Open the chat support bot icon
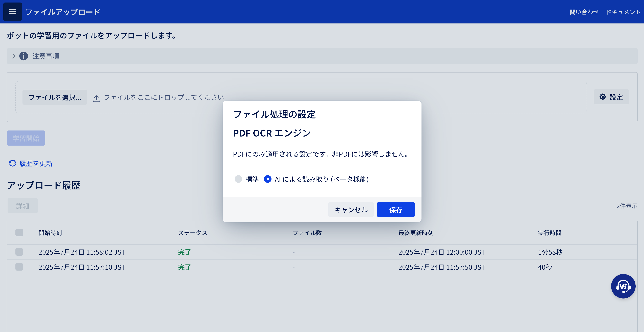This screenshot has height=332, width=644. pos(623,286)
